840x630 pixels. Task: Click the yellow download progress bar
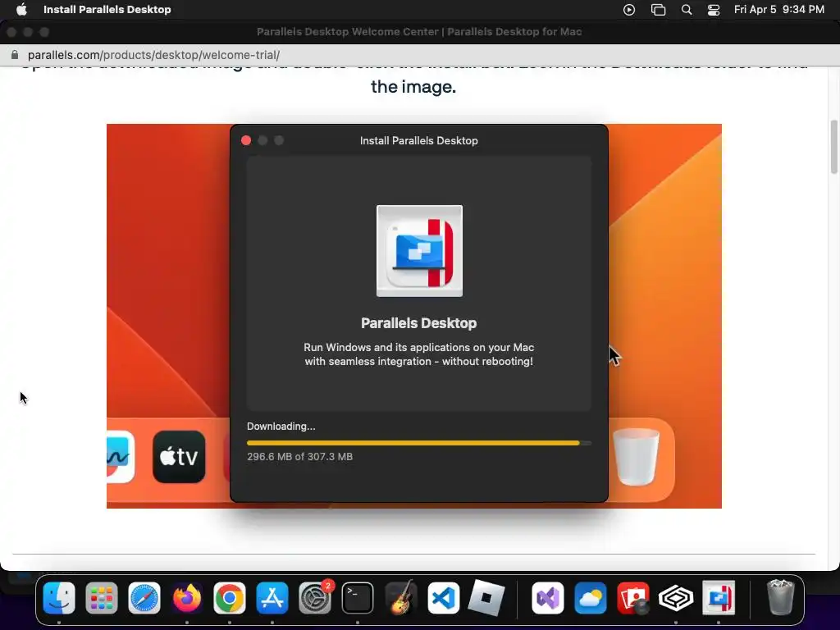click(x=419, y=443)
